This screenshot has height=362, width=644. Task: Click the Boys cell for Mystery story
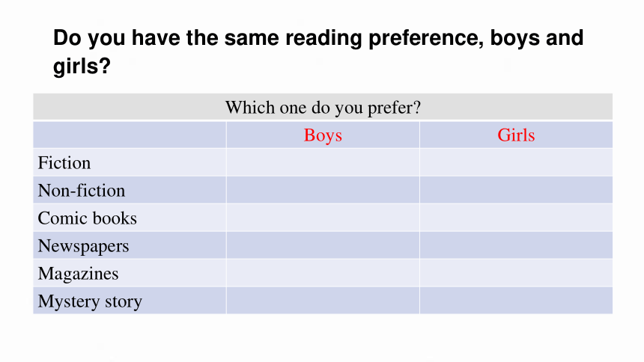[x=323, y=301]
